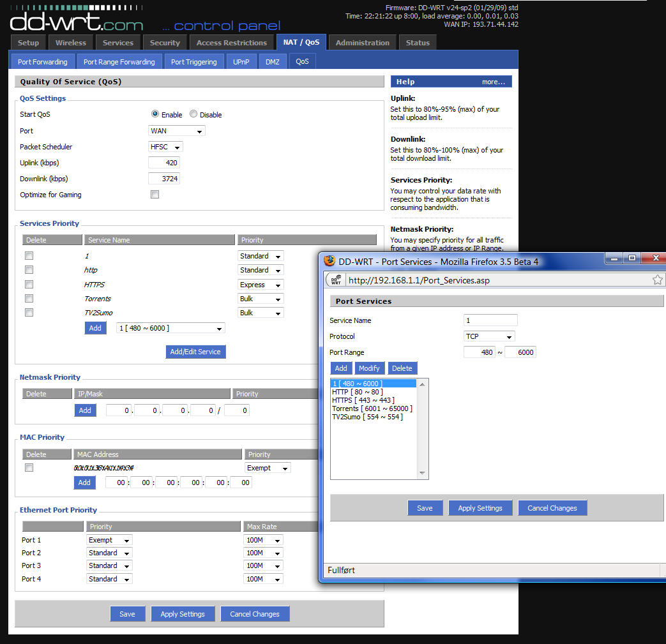The height and width of the screenshot is (644, 666).
Task: Open Port 1 priority dropdown
Action: pyautogui.click(x=109, y=540)
